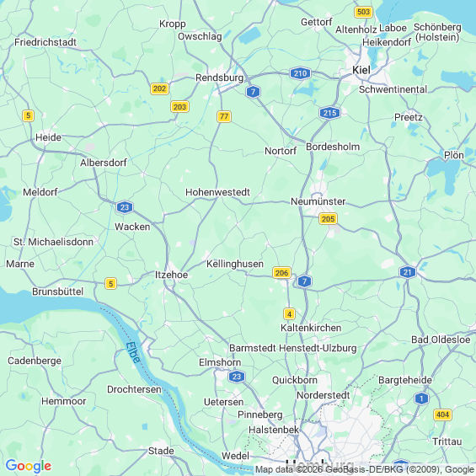
Task: Select the B 205 road shield
Action: click(328, 218)
